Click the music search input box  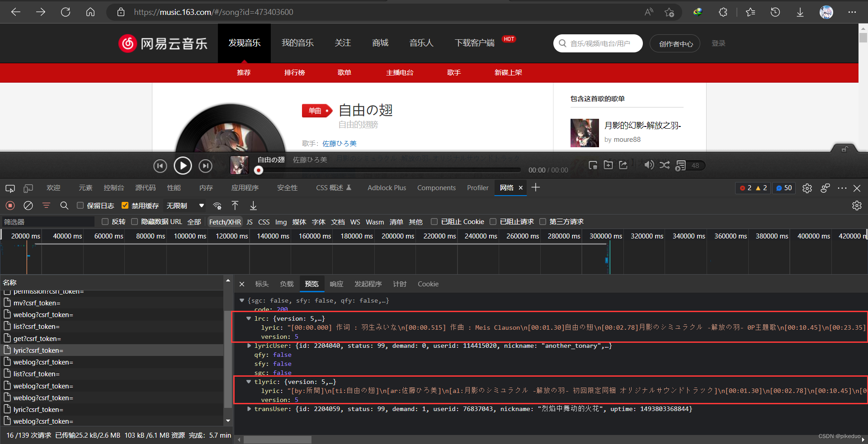pos(598,43)
